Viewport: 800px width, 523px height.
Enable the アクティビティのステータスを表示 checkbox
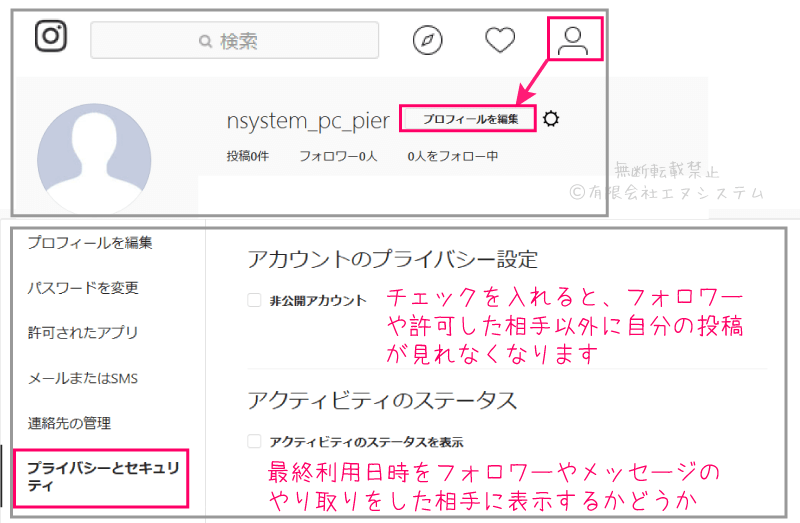tap(254, 441)
